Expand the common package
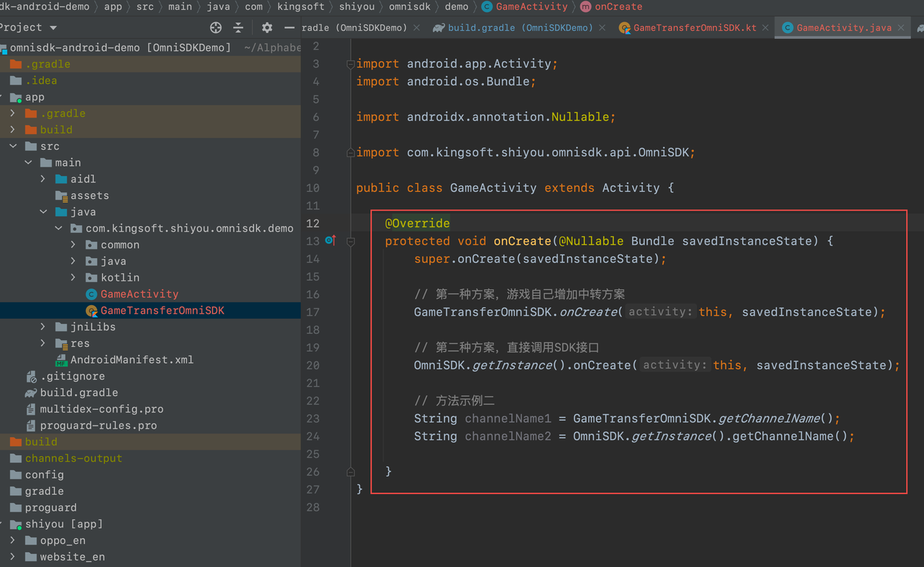Image resolution: width=924 pixels, height=567 pixels. click(74, 245)
